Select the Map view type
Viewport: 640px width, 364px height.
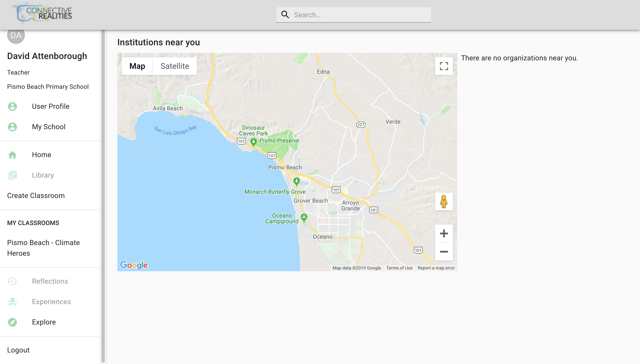click(x=137, y=66)
